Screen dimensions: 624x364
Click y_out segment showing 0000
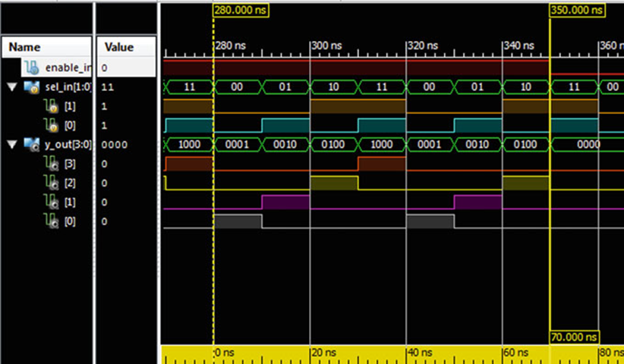click(587, 145)
